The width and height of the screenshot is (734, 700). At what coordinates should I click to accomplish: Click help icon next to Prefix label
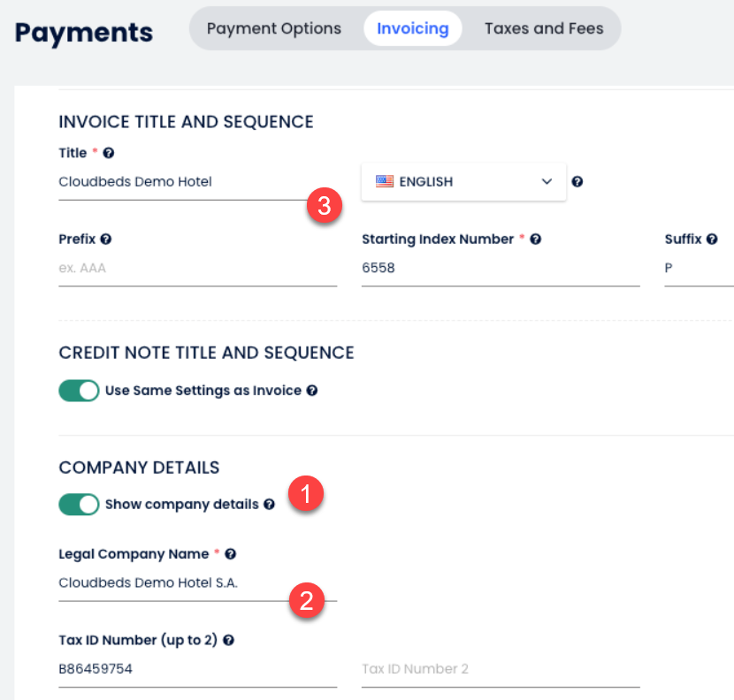(106, 239)
